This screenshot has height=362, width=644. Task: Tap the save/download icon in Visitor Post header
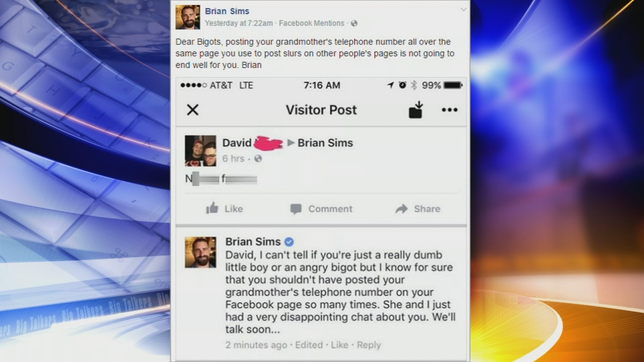[416, 110]
